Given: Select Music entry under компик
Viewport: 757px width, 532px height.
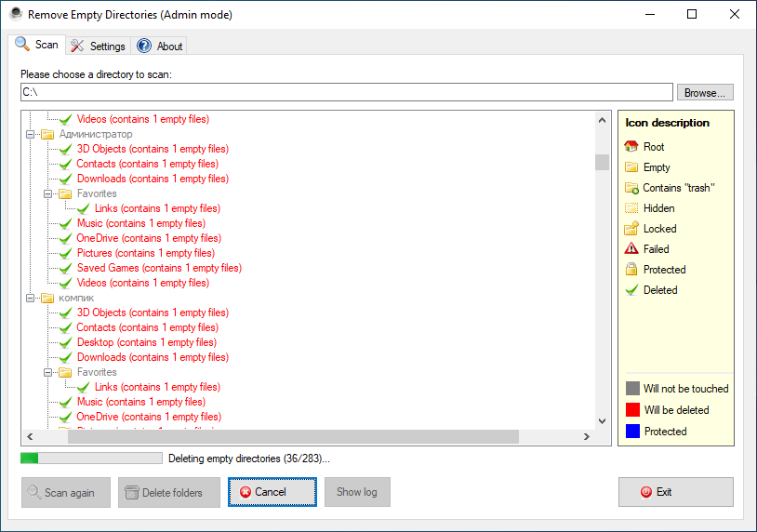Looking at the screenshot, I should point(141,402).
